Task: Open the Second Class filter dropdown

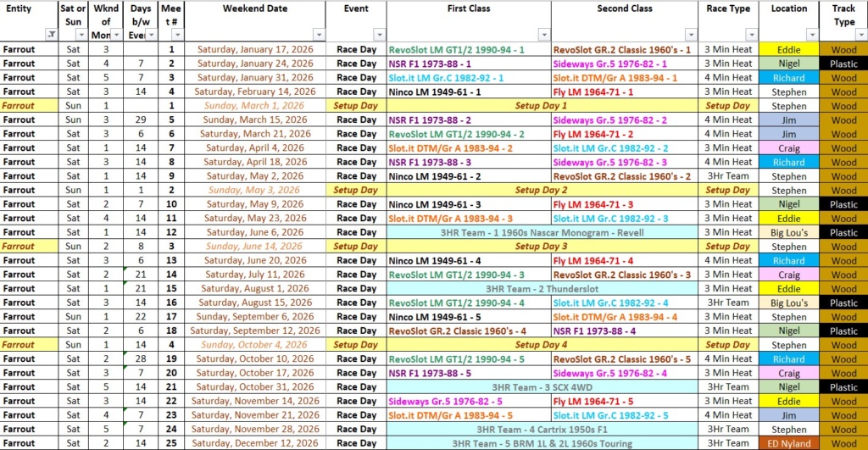Action: 692,35
